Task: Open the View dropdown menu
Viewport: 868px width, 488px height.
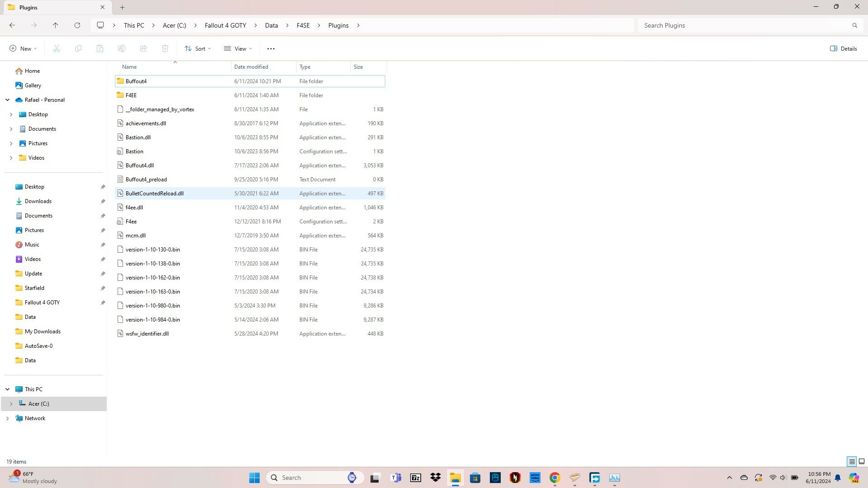Action: 238,48
